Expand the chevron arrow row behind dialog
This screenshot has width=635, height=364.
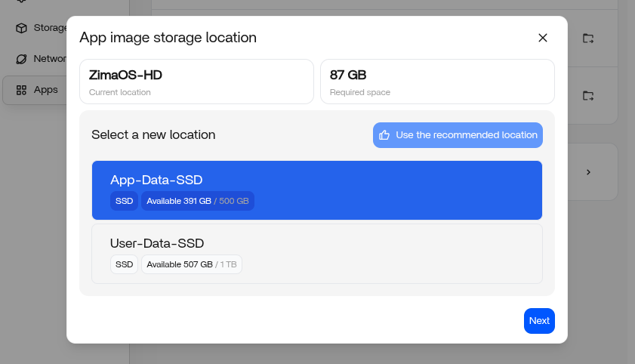point(588,172)
